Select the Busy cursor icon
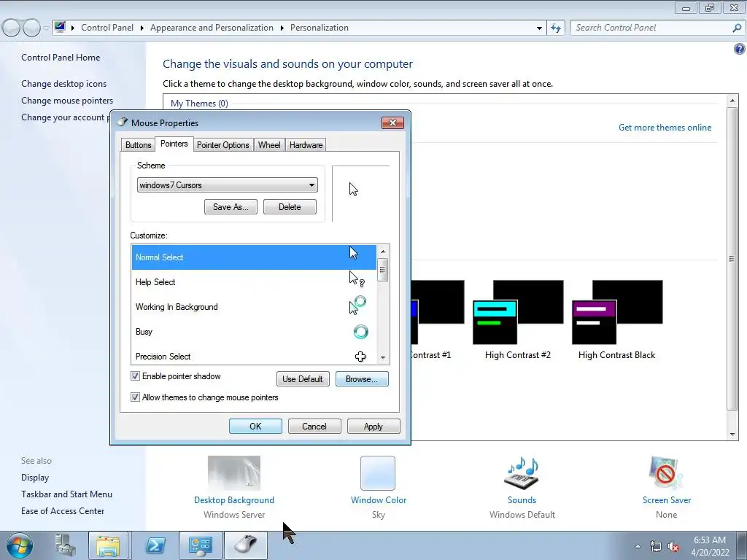This screenshot has height=560, width=747. pos(360,332)
